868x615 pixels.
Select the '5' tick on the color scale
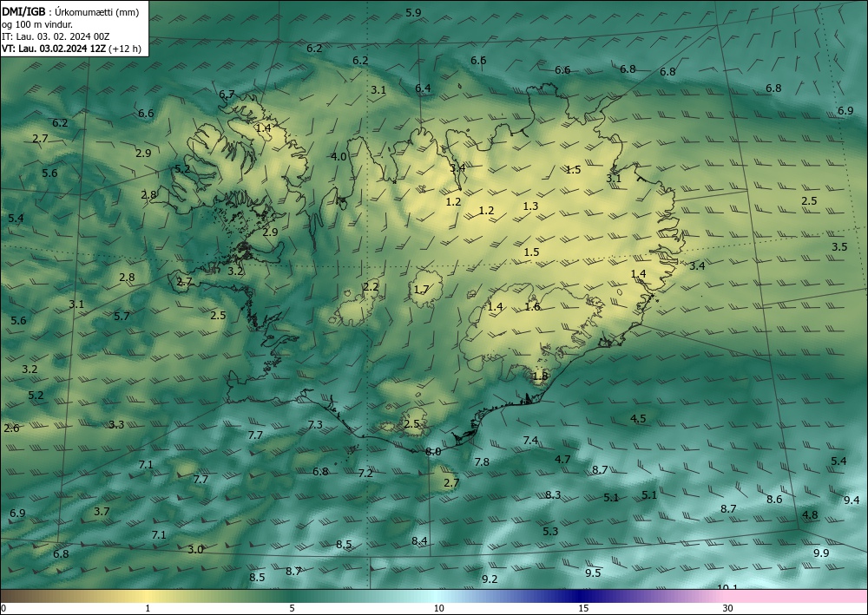pyautogui.click(x=292, y=609)
